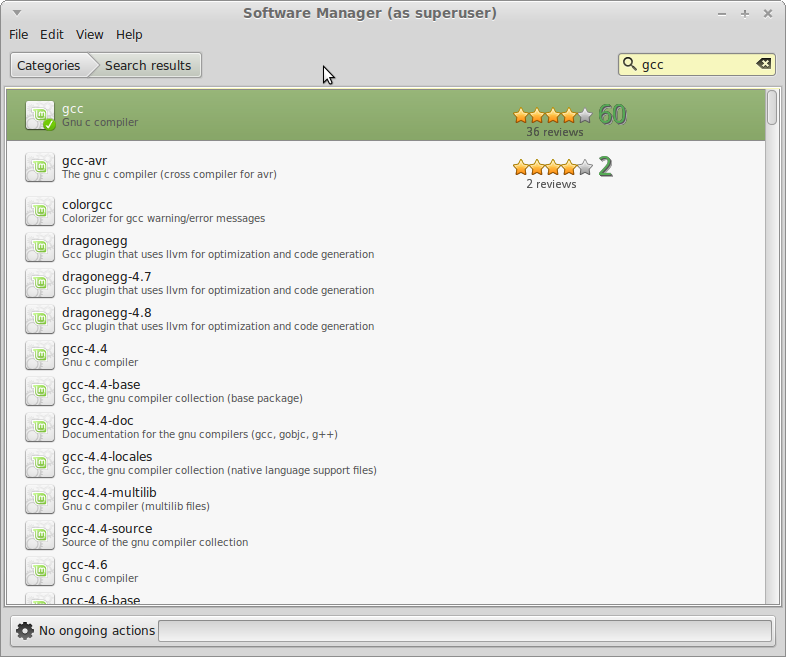Click the dragonegg-4.8 package icon
The width and height of the screenshot is (786, 657).
coord(40,319)
